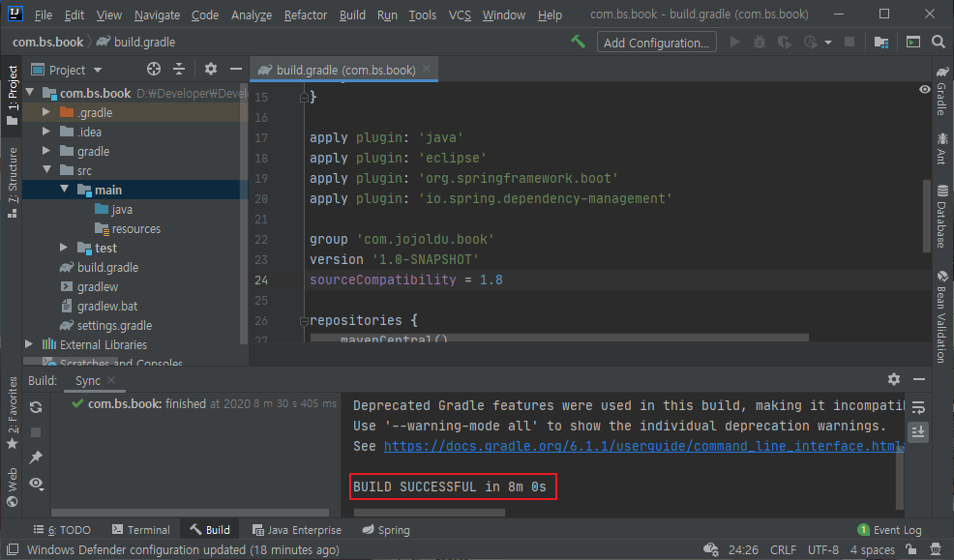Expand the test folder node

click(x=62, y=248)
